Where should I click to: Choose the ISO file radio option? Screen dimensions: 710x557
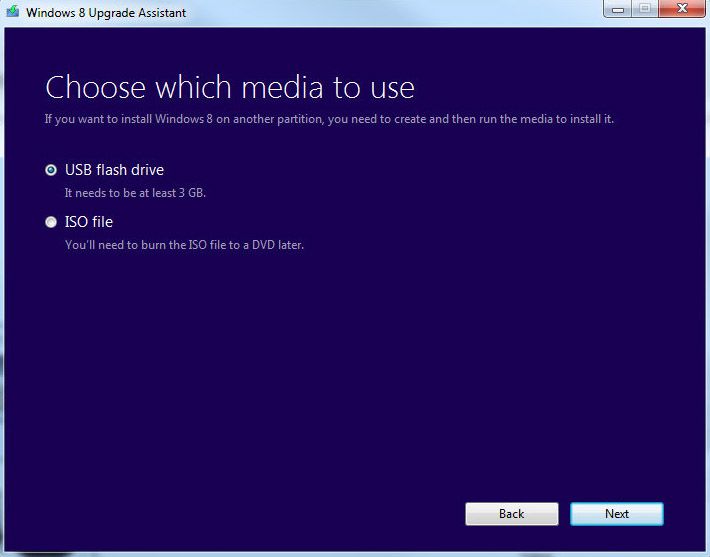51,222
